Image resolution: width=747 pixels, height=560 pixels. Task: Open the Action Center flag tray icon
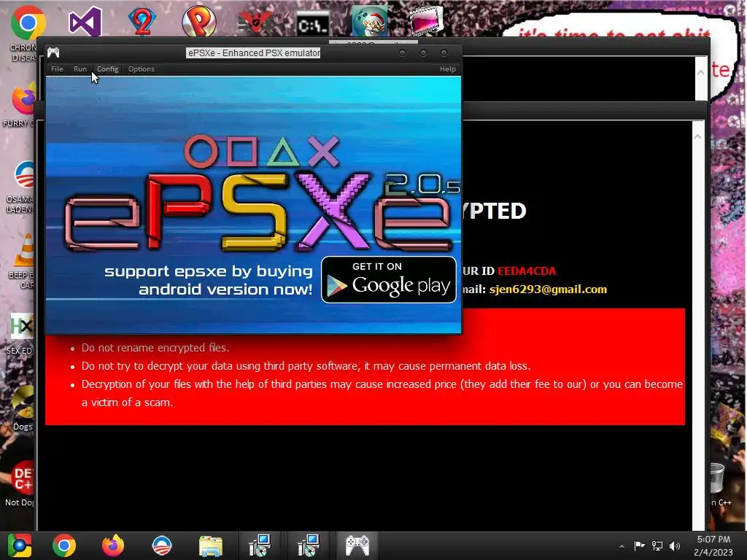tap(639, 545)
